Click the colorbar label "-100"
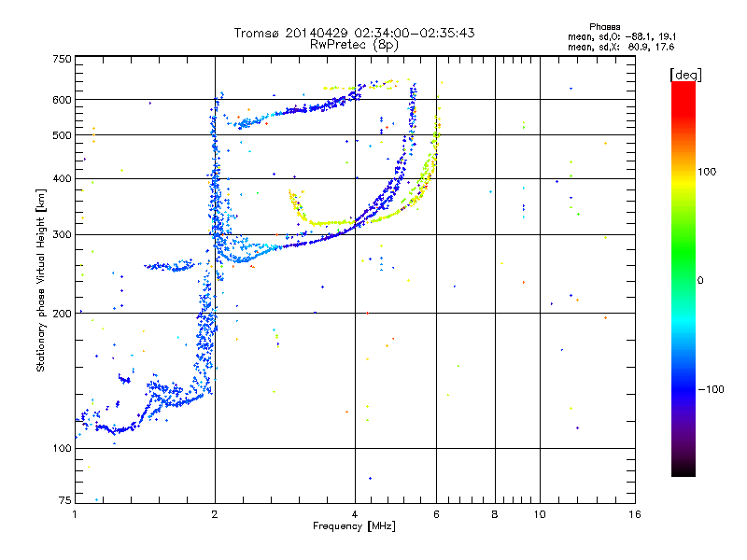 [x=711, y=389]
